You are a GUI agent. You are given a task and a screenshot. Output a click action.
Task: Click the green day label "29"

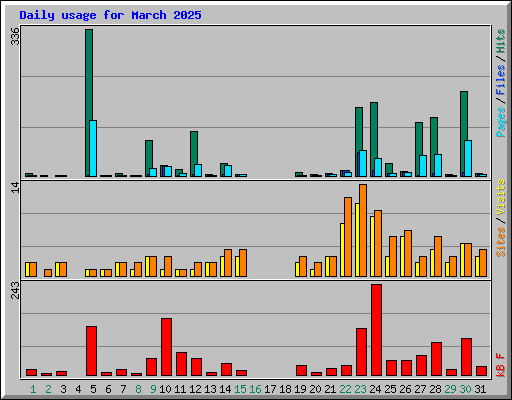(450, 389)
